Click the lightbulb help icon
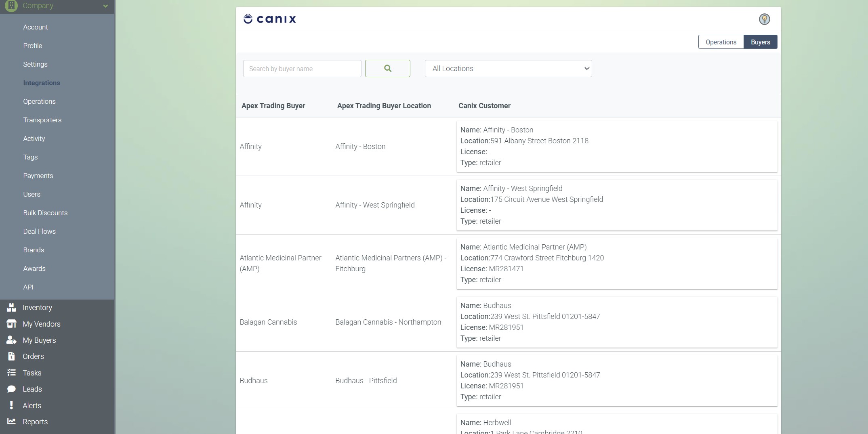This screenshot has width=868, height=434. (764, 19)
